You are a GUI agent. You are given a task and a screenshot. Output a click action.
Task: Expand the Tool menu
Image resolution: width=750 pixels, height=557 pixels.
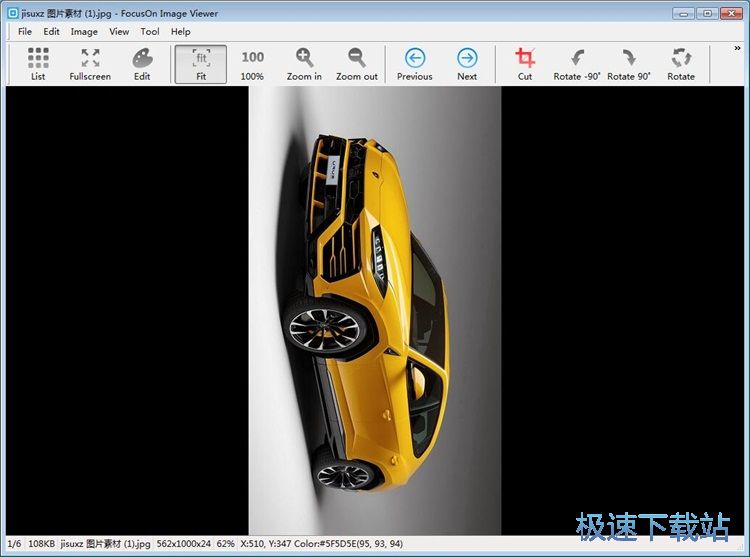pos(150,32)
